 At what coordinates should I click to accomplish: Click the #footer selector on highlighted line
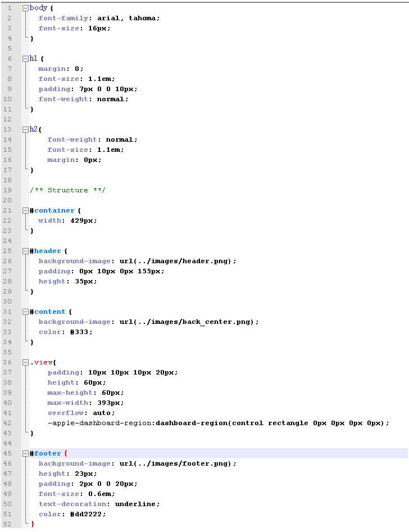click(46, 454)
